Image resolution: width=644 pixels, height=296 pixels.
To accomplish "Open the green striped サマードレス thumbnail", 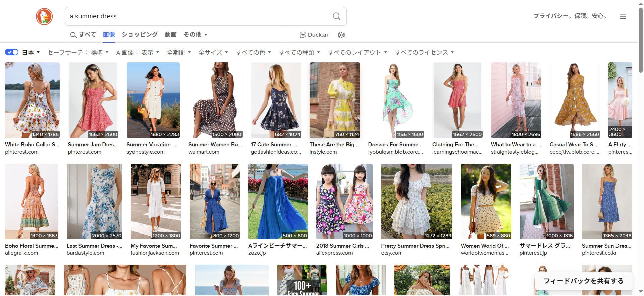I will click(546, 201).
